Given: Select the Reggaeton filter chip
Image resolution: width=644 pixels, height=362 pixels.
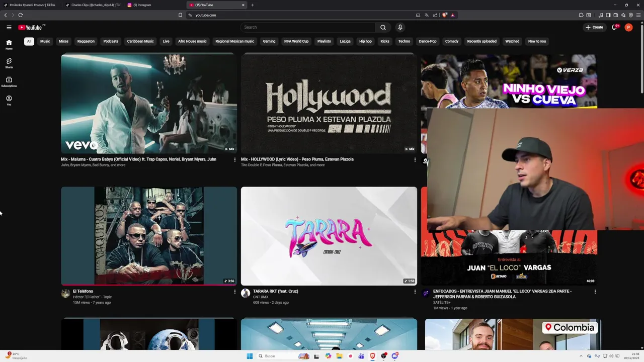Looking at the screenshot, I should (x=86, y=41).
